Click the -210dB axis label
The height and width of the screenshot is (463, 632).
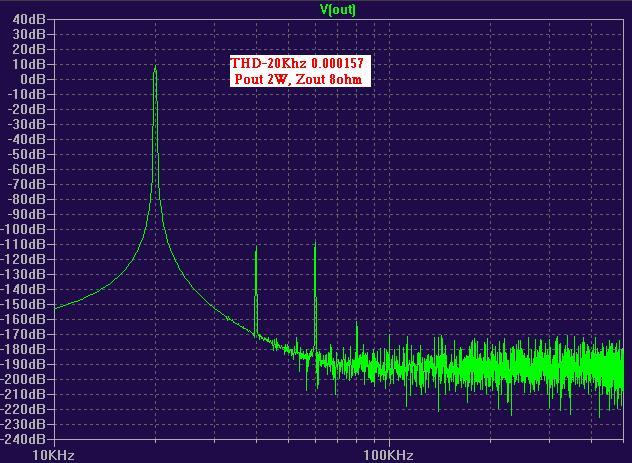tap(23, 394)
